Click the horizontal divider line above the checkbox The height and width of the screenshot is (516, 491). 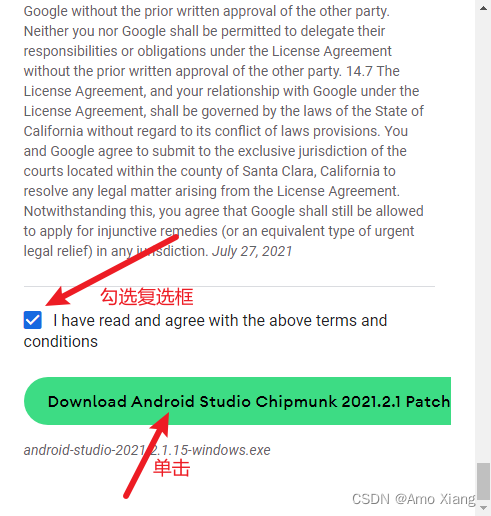[x=229, y=286]
